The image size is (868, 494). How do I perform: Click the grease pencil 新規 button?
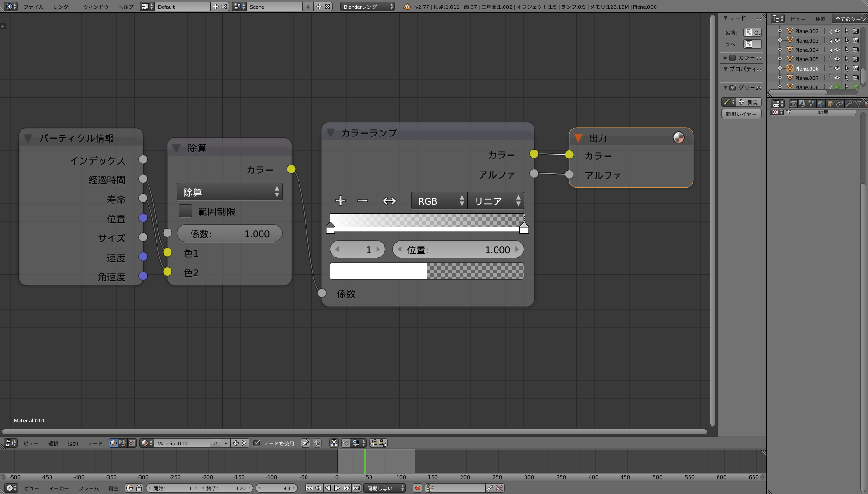tap(749, 102)
